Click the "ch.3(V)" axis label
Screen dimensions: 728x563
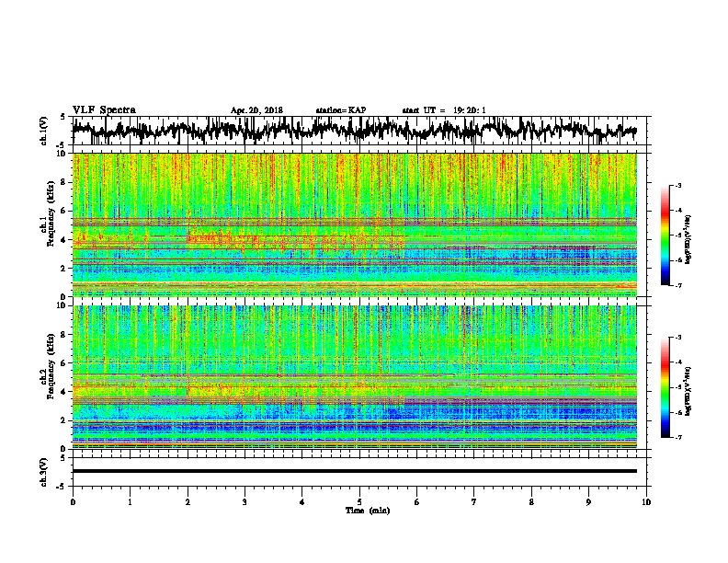click(x=44, y=472)
